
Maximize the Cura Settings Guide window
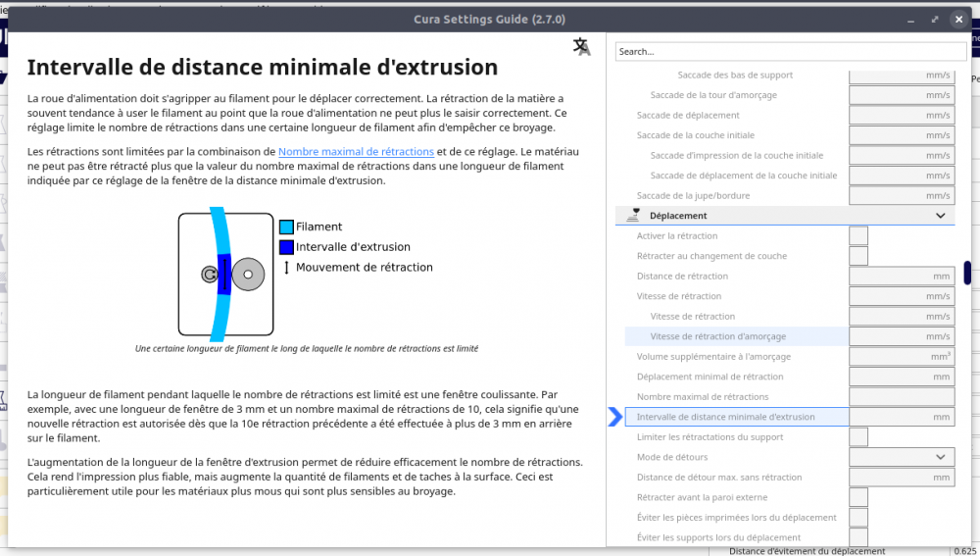934,20
